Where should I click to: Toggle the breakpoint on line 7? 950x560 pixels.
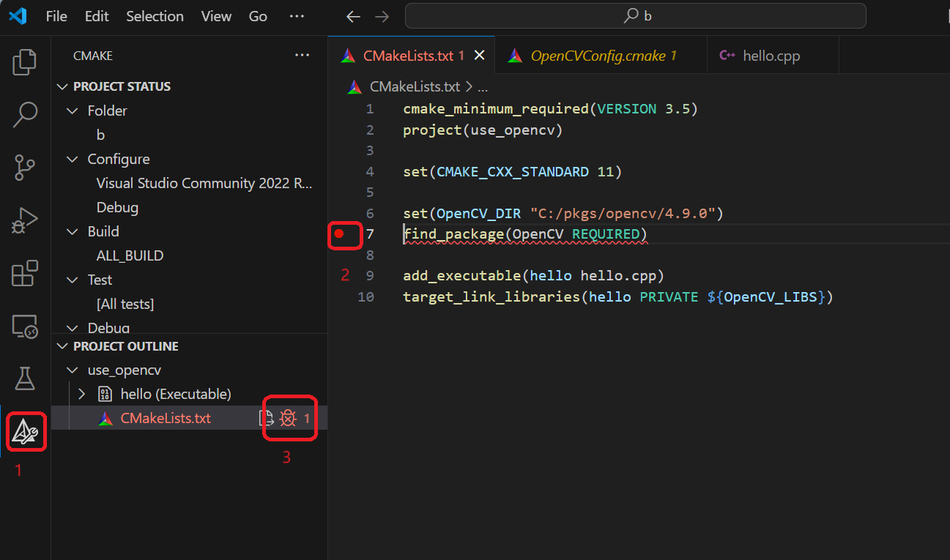[x=344, y=235]
